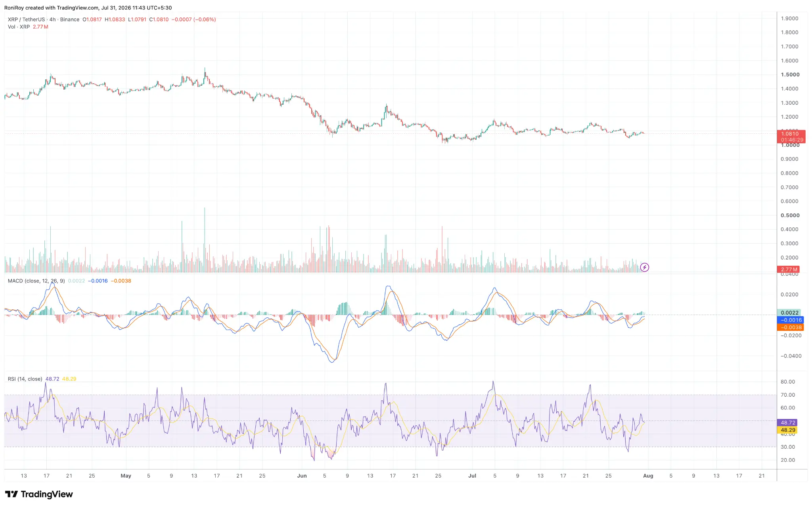Click the open value O1.0817
This screenshot has width=812, height=507.
point(92,19)
